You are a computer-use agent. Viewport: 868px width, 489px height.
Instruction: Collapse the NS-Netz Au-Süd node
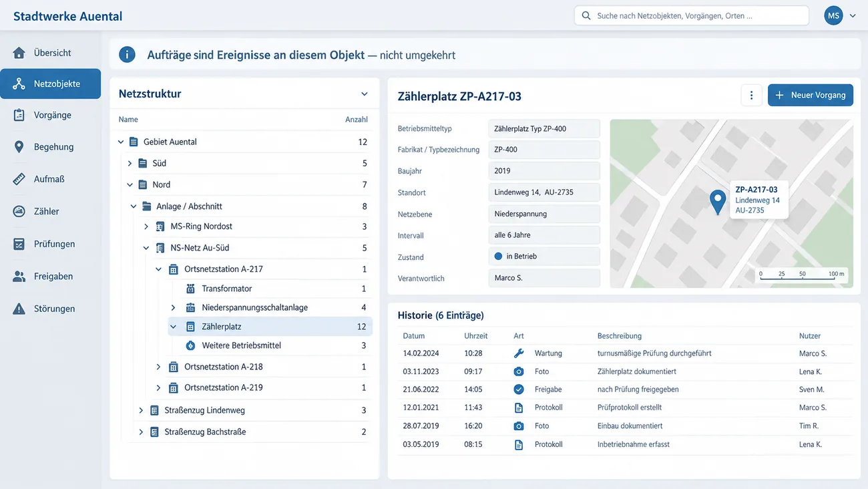[146, 249]
